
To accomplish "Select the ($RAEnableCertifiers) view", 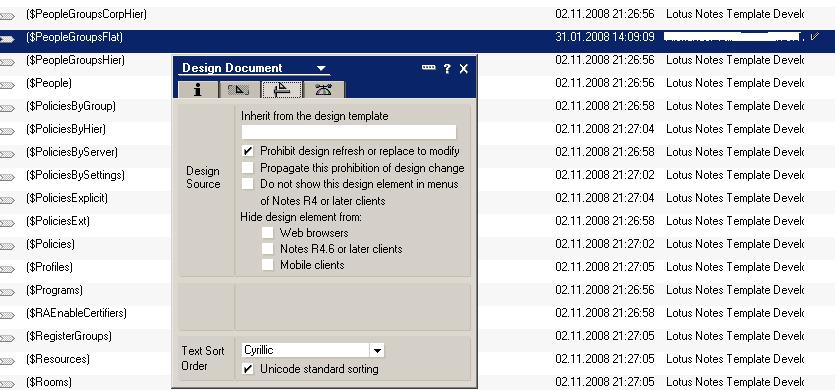I will point(76,313).
